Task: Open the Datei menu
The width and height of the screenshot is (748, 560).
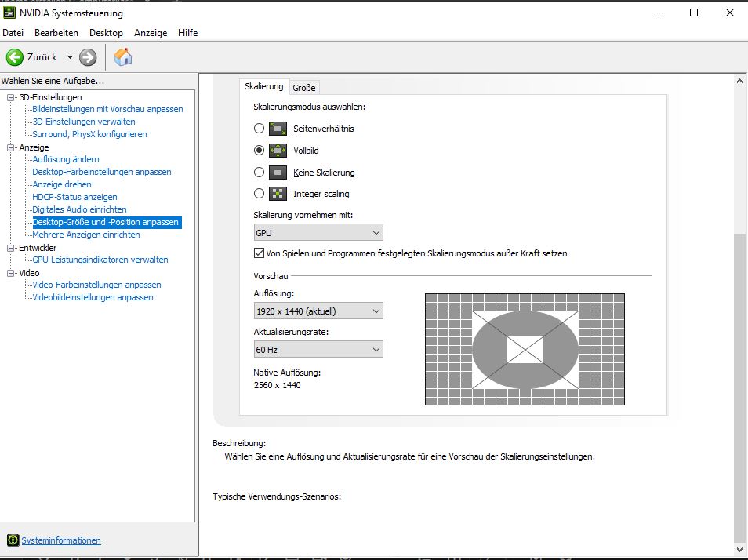Action: (13, 33)
